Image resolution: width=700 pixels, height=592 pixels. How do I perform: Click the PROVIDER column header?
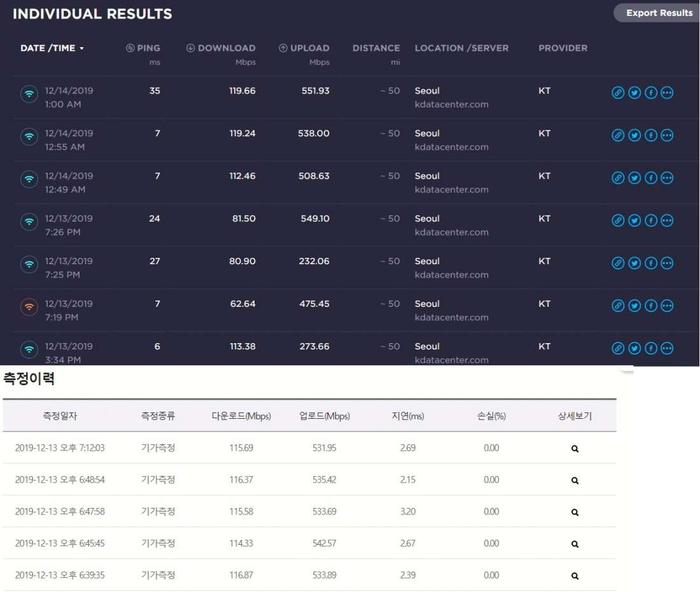click(x=563, y=48)
